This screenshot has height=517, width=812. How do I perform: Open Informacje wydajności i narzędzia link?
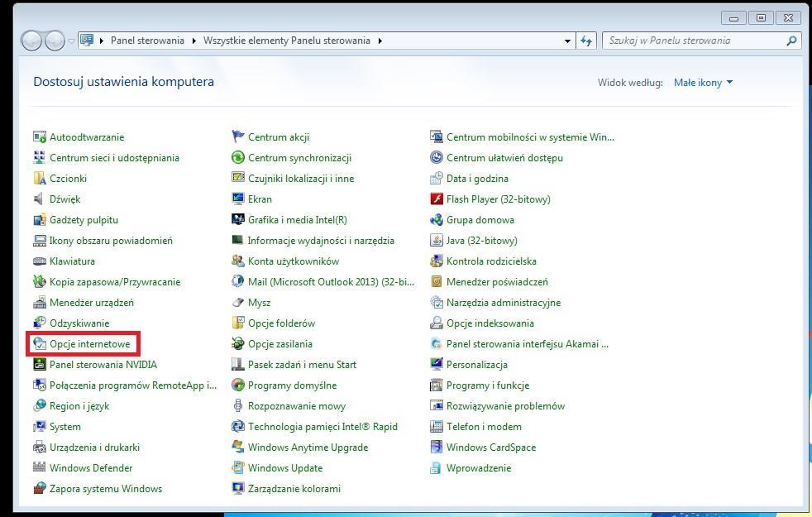(321, 241)
